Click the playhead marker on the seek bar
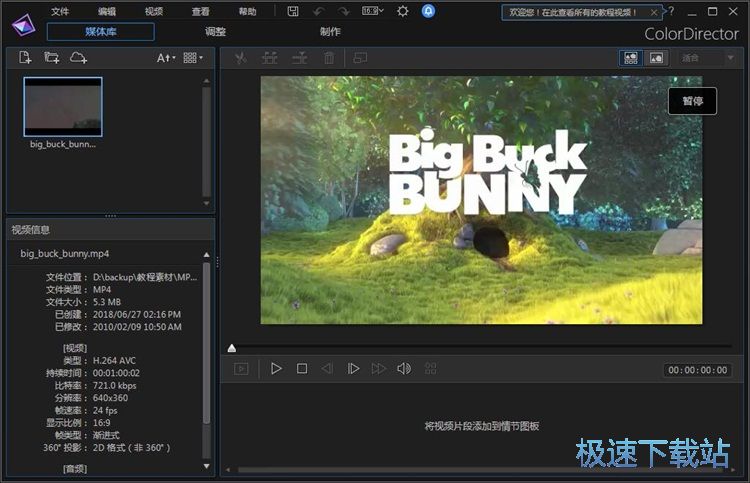 (x=232, y=348)
